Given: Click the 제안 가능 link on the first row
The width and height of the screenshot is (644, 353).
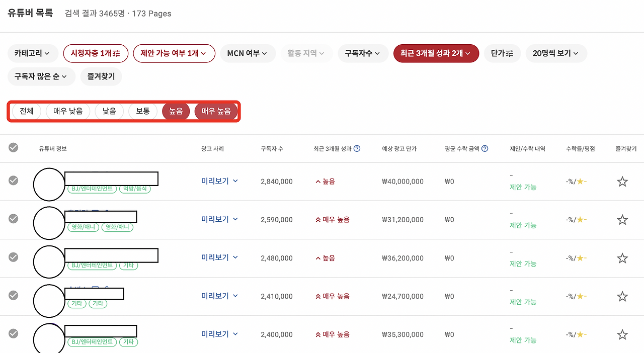Looking at the screenshot, I should pos(523,187).
